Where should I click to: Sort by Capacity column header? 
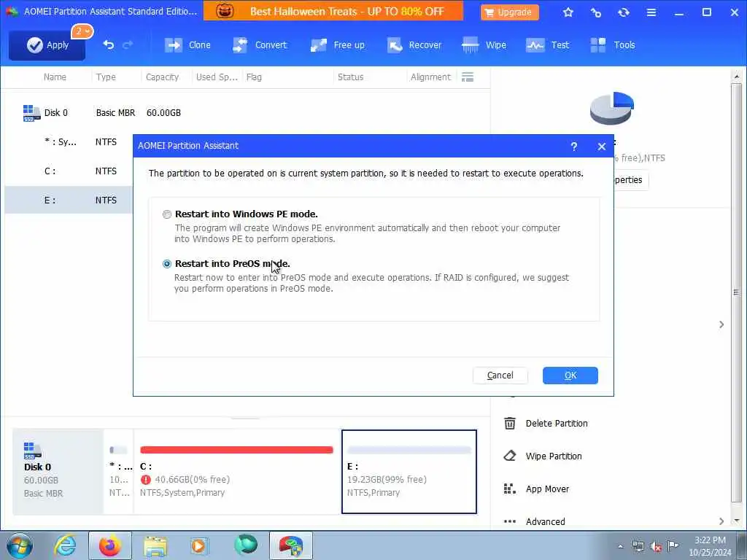coord(162,77)
